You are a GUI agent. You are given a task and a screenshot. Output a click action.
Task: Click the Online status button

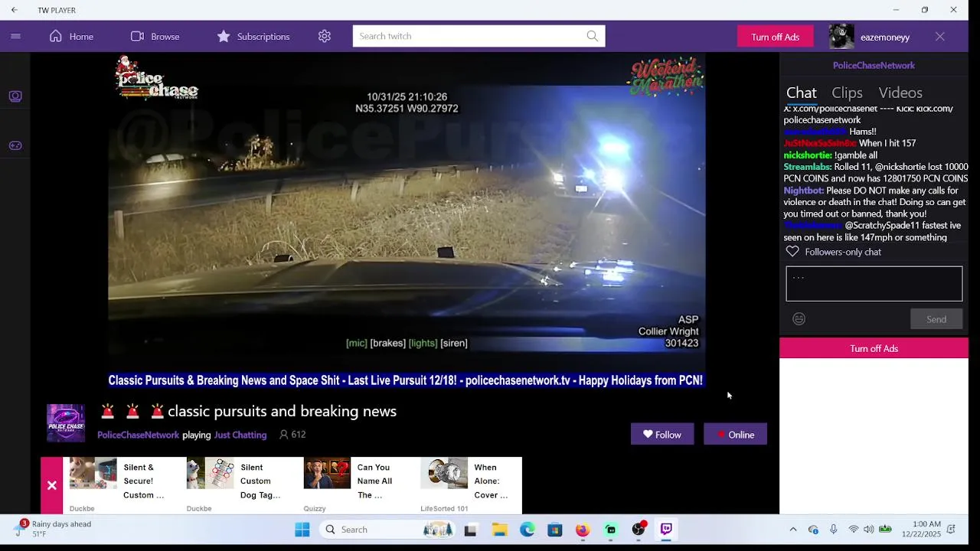click(735, 435)
